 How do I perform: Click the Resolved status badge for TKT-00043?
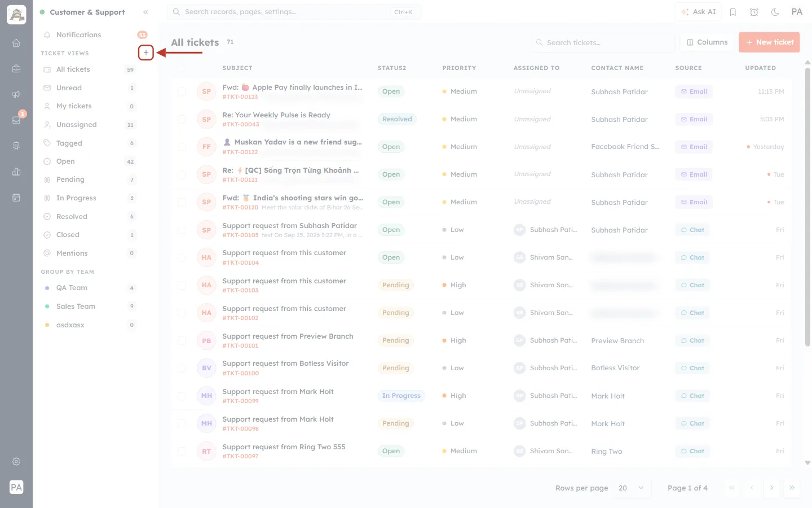point(397,119)
